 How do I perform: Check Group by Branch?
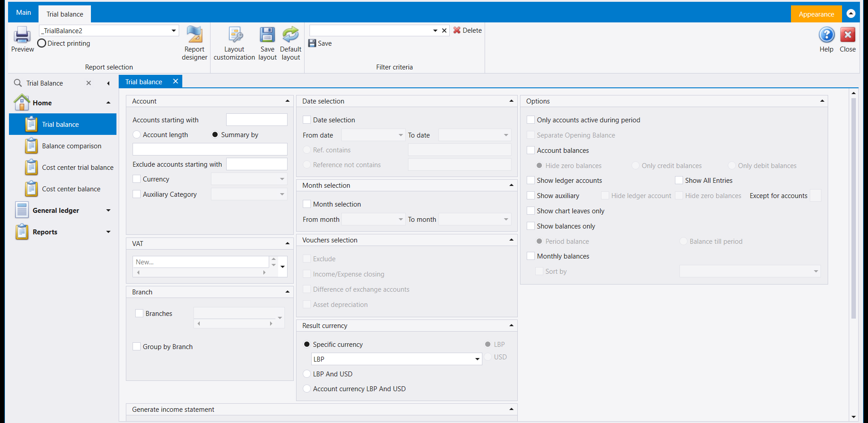click(137, 346)
